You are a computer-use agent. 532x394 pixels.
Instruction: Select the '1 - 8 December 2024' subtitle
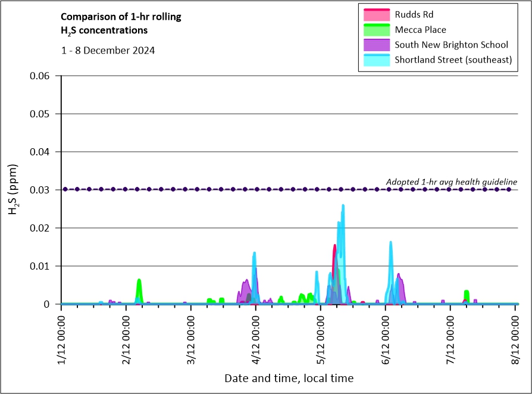point(108,51)
